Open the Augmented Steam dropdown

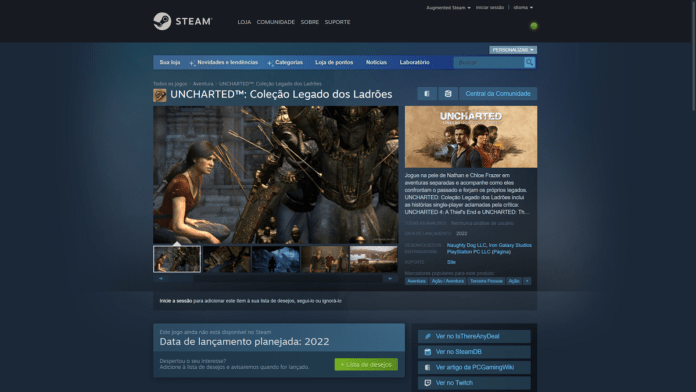coord(448,8)
